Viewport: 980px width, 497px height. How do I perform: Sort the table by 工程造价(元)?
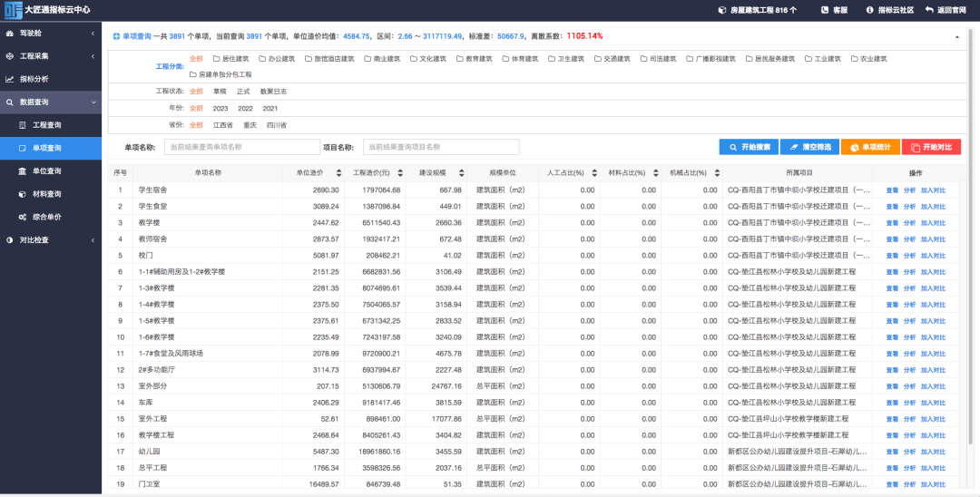[400, 173]
